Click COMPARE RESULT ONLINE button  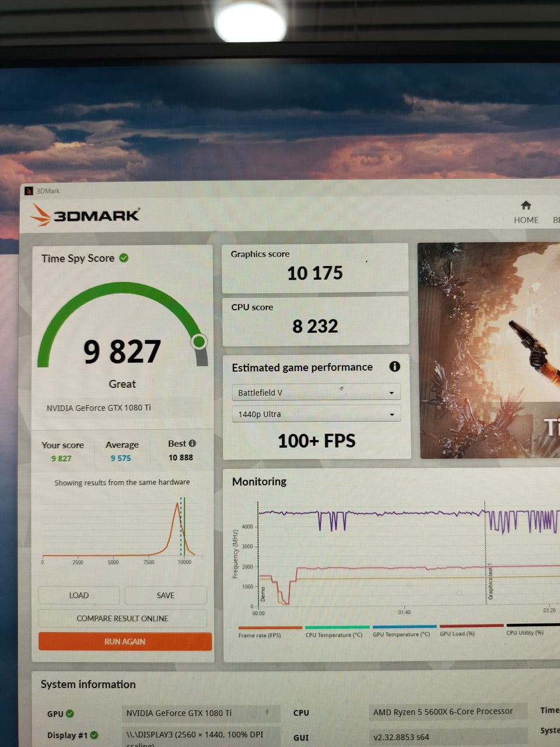pos(123,618)
